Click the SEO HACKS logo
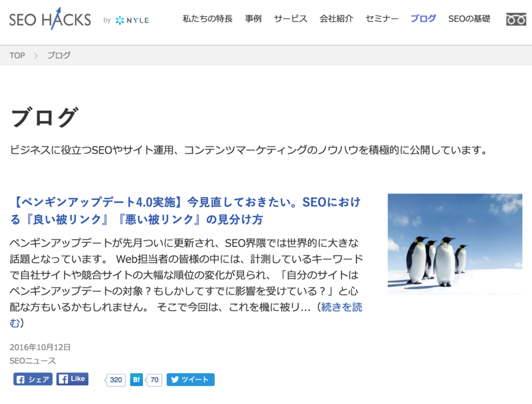The image size is (532, 404). point(49,19)
